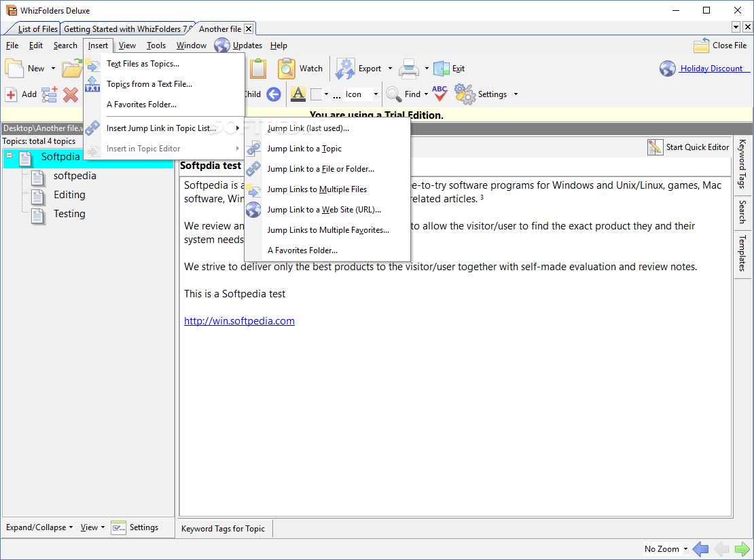
Task: Click the insert topic list icon
Action: (50, 94)
